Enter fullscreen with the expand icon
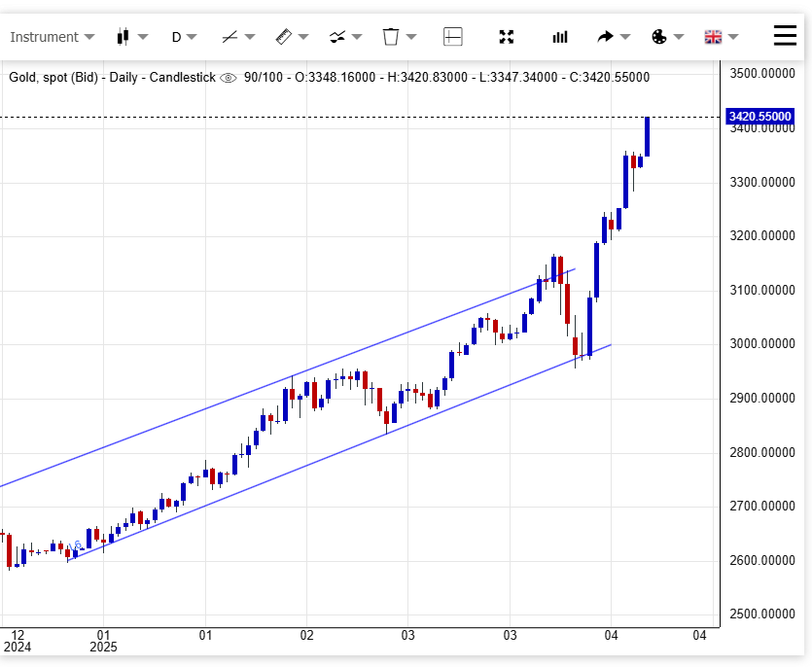Image resolution: width=812 pixels, height=667 pixels. 506,37
